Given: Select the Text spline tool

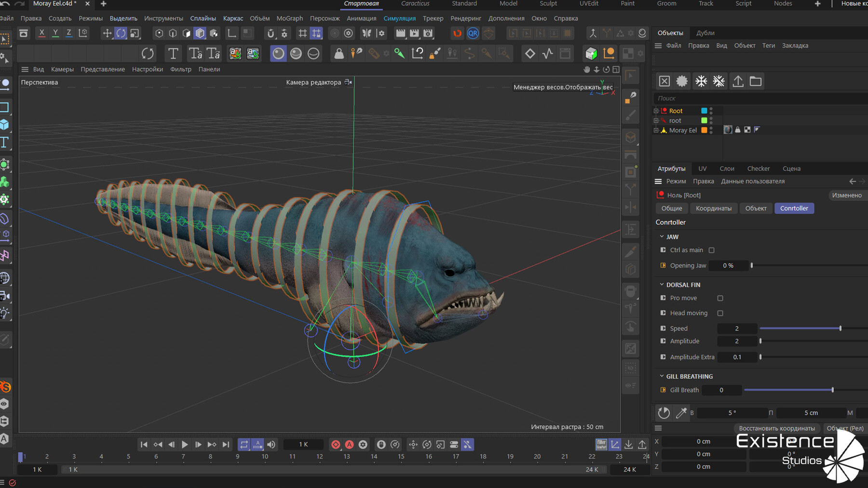Looking at the screenshot, I should [173, 53].
